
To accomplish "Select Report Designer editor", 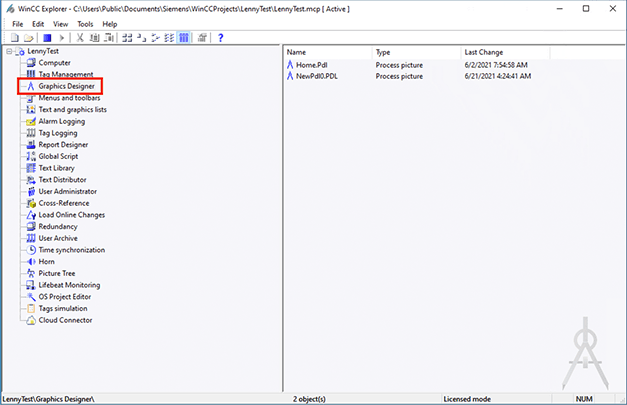I will coord(63,145).
